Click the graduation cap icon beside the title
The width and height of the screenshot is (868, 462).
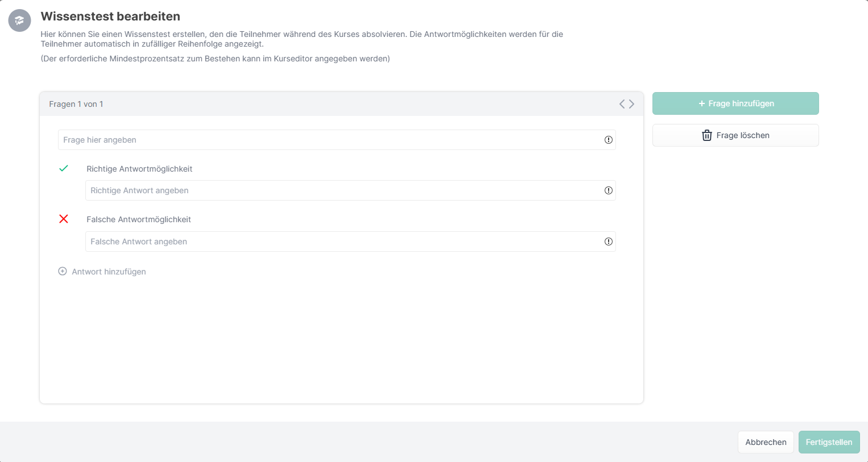[x=19, y=20]
